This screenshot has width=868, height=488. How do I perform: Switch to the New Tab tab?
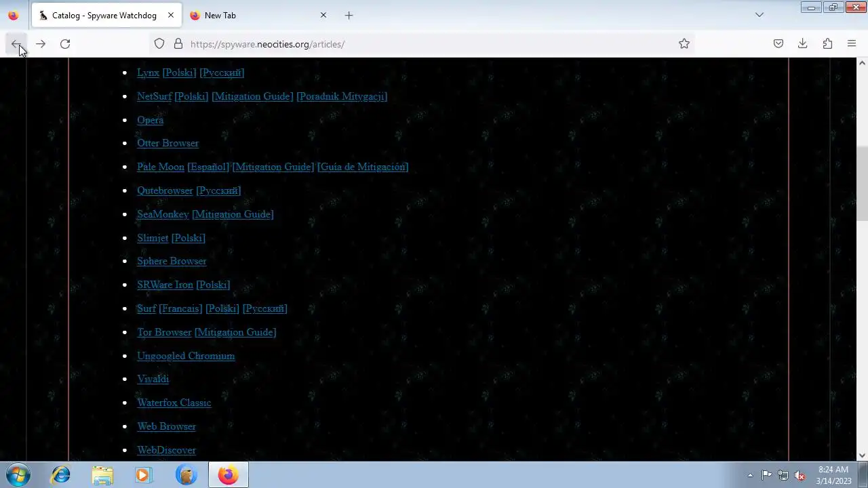(258, 15)
